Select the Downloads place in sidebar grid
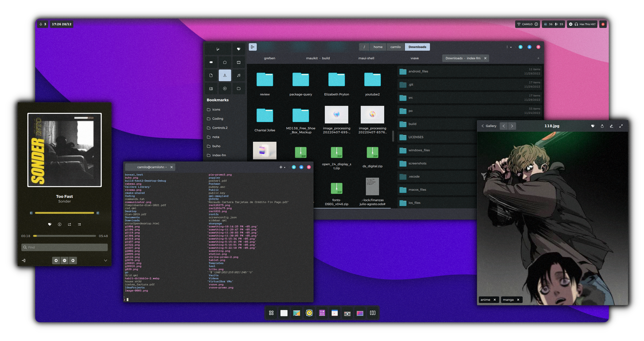 pyautogui.click(x=225, y=75)
